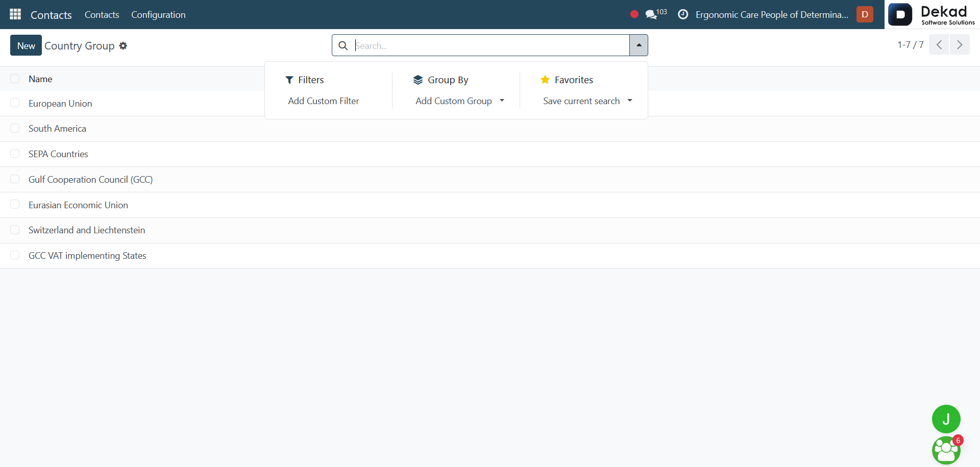Viewport: 980px width, 467px height.
Task: Click the Filters funnel icon
Action: (x=289, y=80)
